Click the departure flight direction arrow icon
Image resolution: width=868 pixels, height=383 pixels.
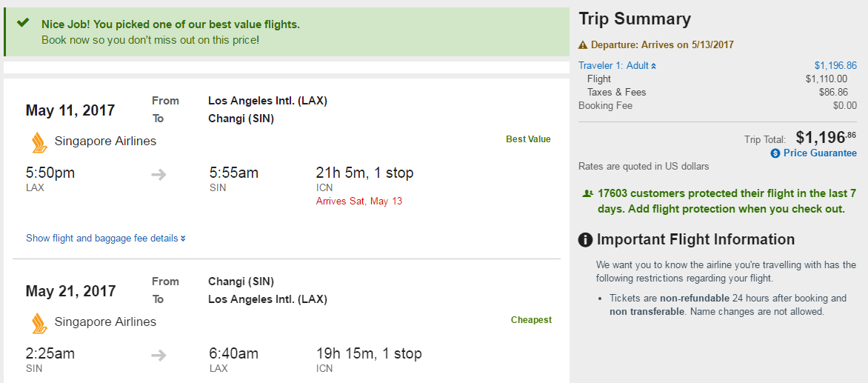pos(158,175)
